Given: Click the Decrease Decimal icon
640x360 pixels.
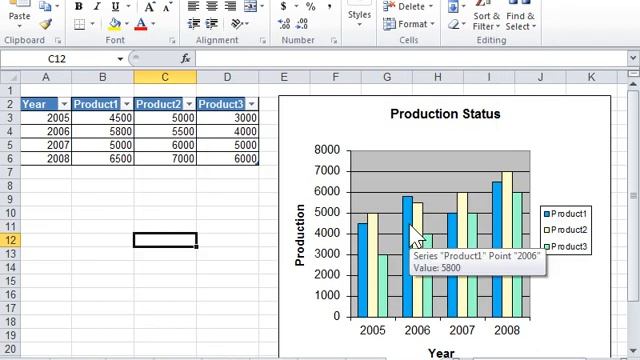Looking at the screenshot, I should [302, 24].
